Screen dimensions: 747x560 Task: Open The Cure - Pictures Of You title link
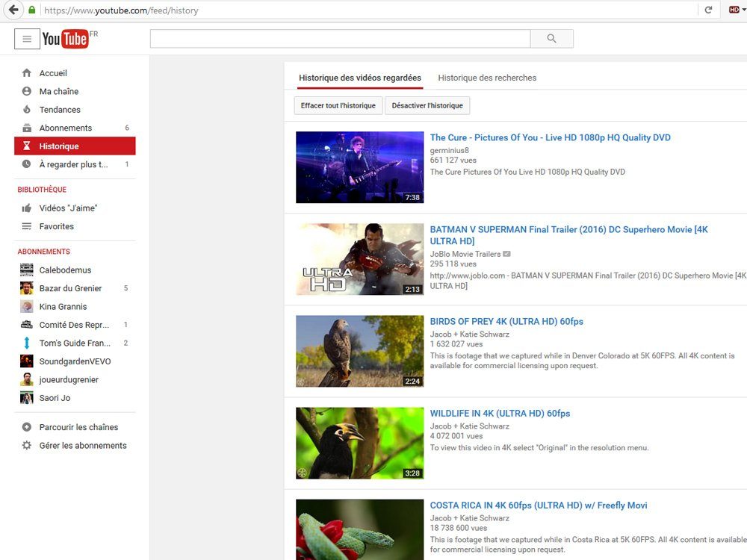point(551,137)
